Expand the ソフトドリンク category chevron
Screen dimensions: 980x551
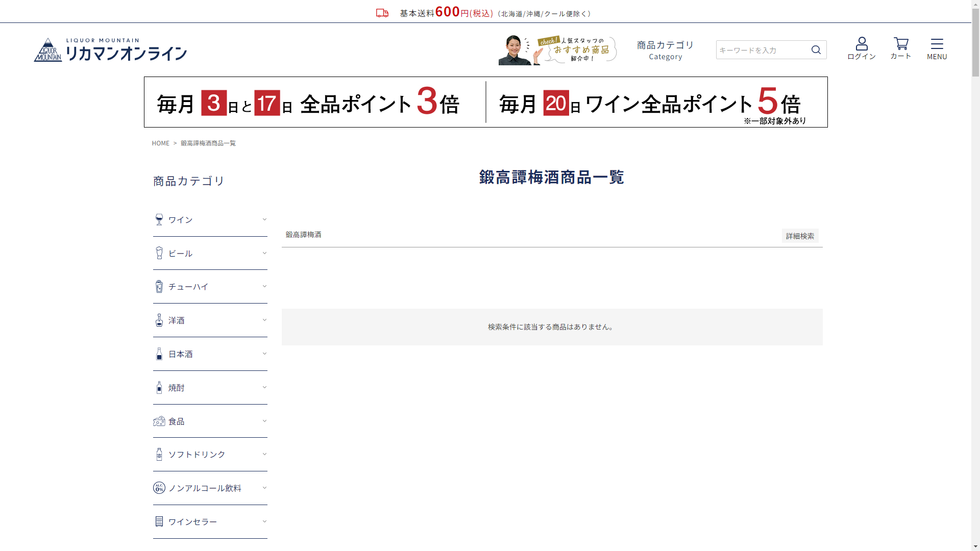pyautogui.click(x=264, y=454)
